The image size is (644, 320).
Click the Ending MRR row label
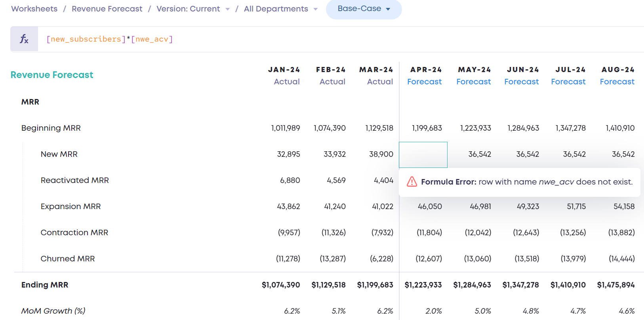pyautogui.click(x=45, y=285)
